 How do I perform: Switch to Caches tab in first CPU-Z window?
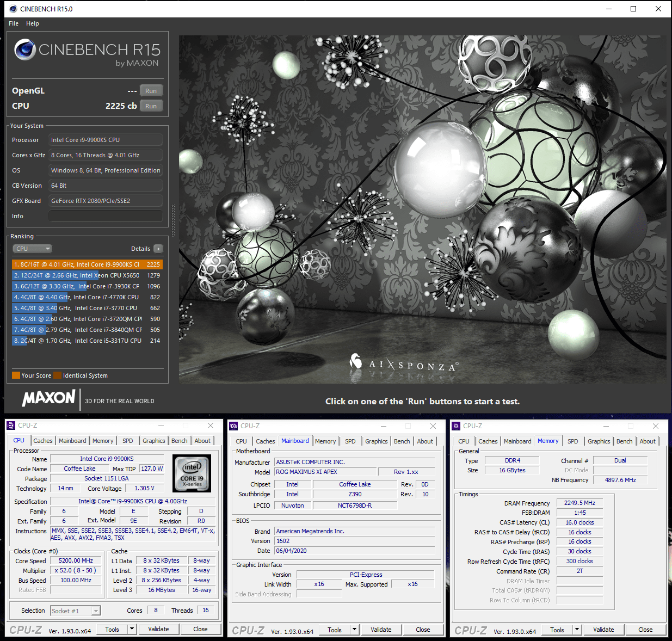[42, 441]
